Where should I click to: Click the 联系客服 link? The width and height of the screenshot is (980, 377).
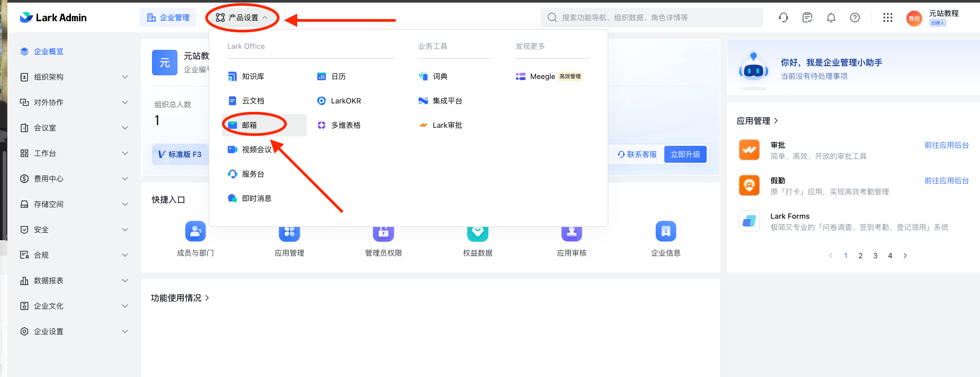pos(637,154)
